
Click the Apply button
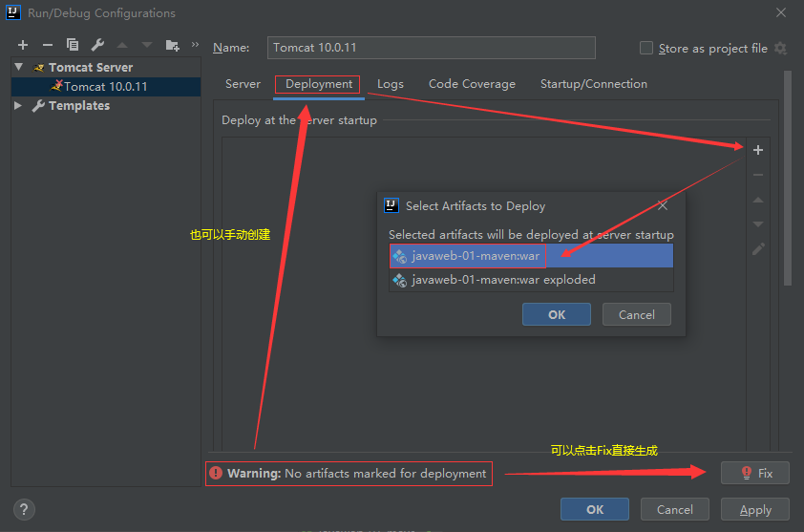coord(754,509)
